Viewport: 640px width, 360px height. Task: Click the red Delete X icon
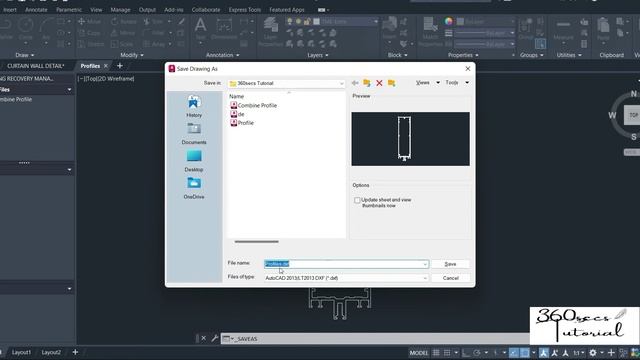click(379, 83)
